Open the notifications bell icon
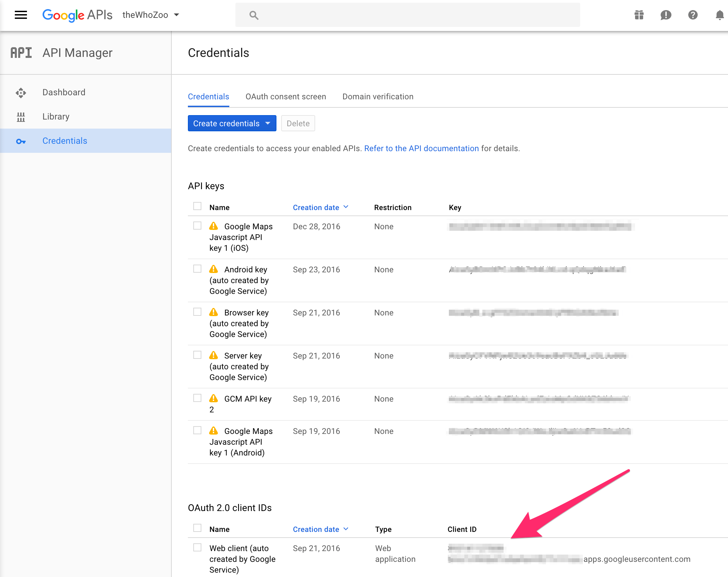This screenshot has height=577, width=728. (x=720, y=15)
